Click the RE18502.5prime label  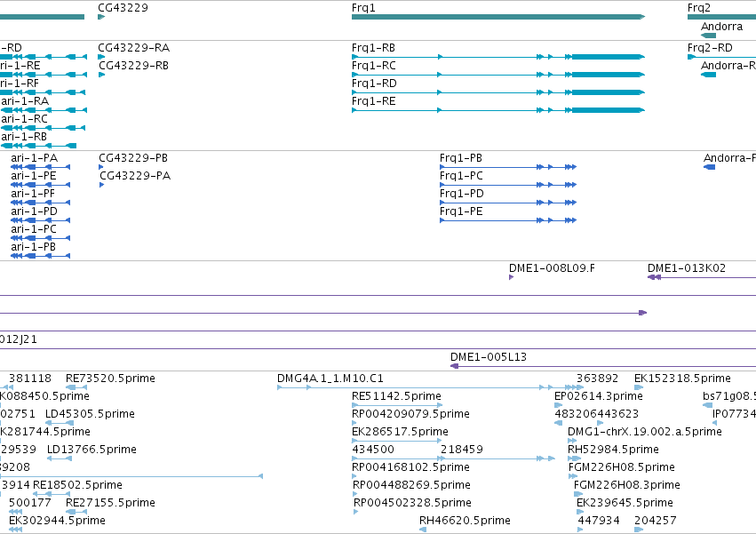[77, 486]
